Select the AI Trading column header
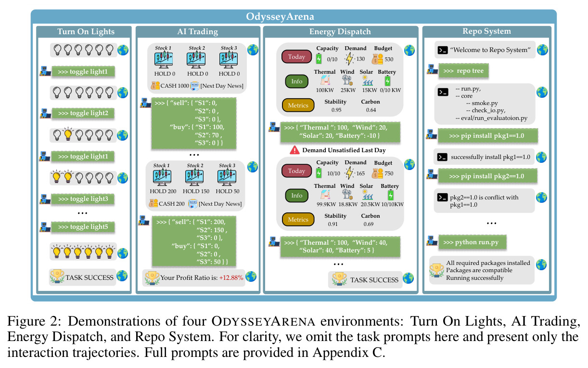588x368 pixels. [x=199, y=32]
